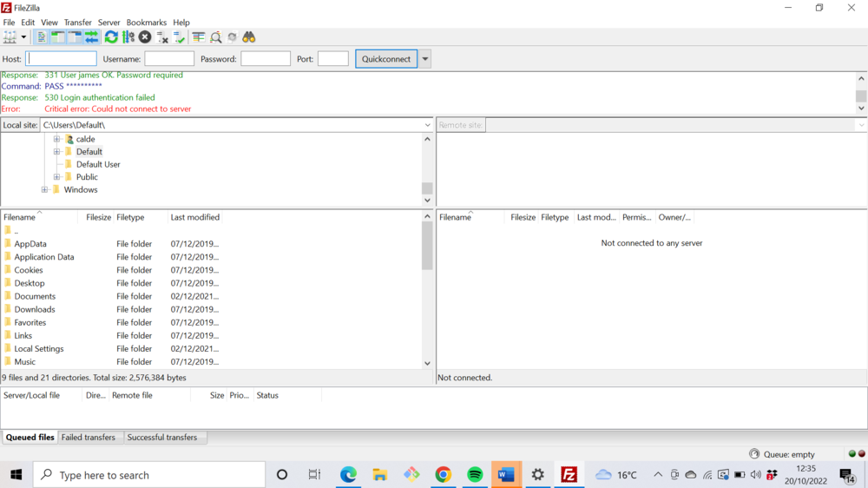Toggle the local directory tree display
Screen dimensions: 868x488
click(58, 37)
